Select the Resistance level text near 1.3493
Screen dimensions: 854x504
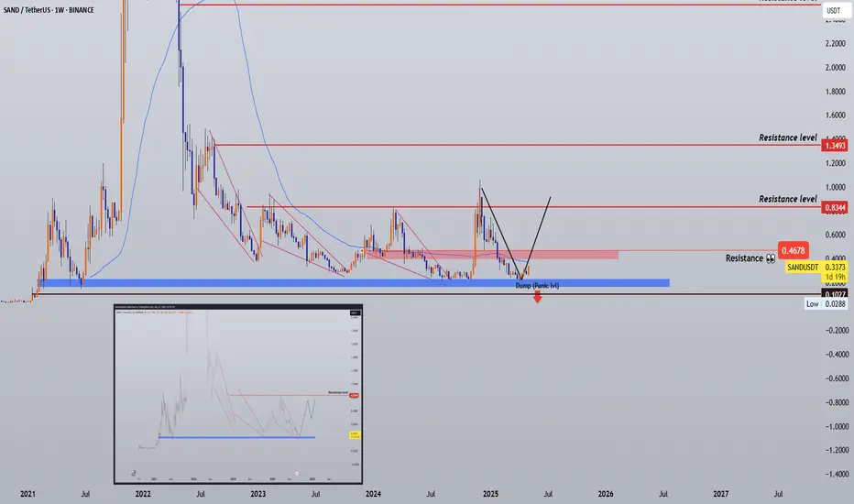click(x=787, y=137)
